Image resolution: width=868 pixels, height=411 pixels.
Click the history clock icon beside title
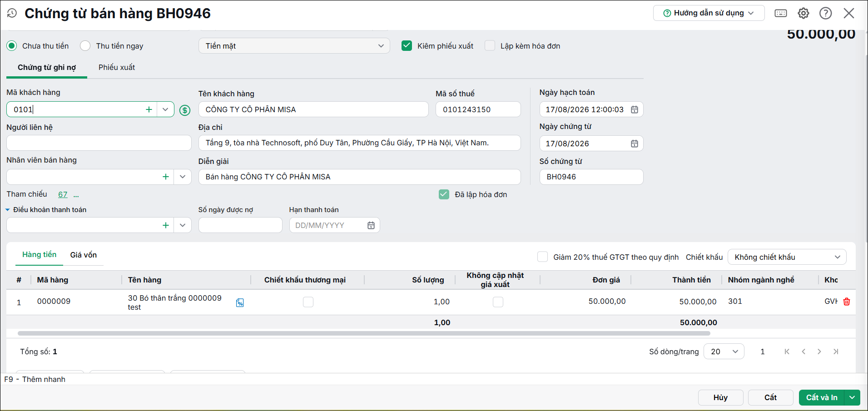[x=12, y=13]
